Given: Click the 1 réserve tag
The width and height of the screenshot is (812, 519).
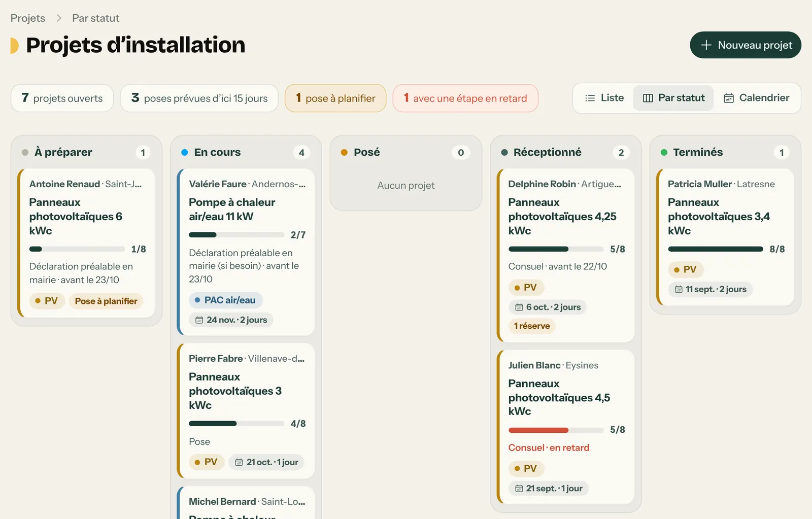Looking at the screenshot, I should pyautogui.click(x=531, y=326).
